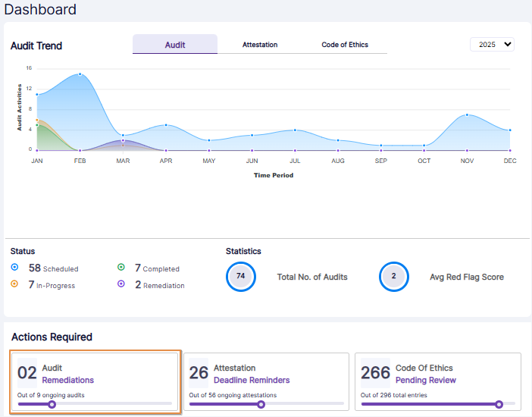Click the green Completed status icon
The width and height of the screenshot is (532, 417).
pyautogui.click(x=121, y=268)
